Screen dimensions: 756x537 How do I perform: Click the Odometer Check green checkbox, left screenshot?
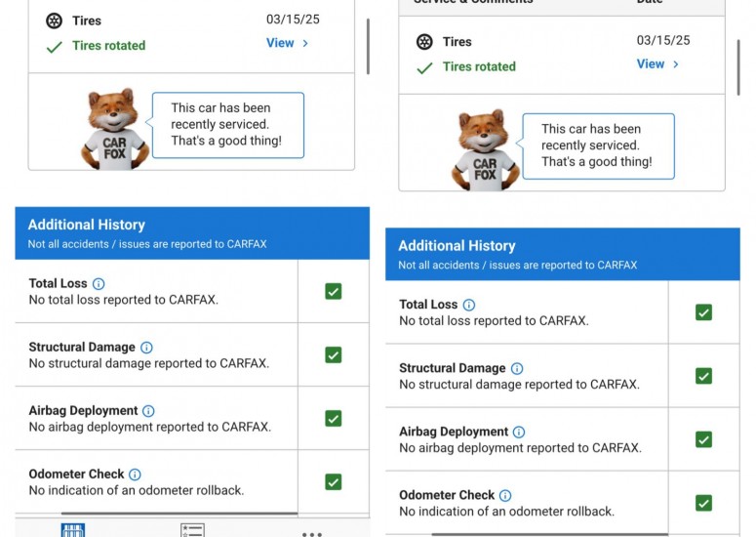click(334, 482)
